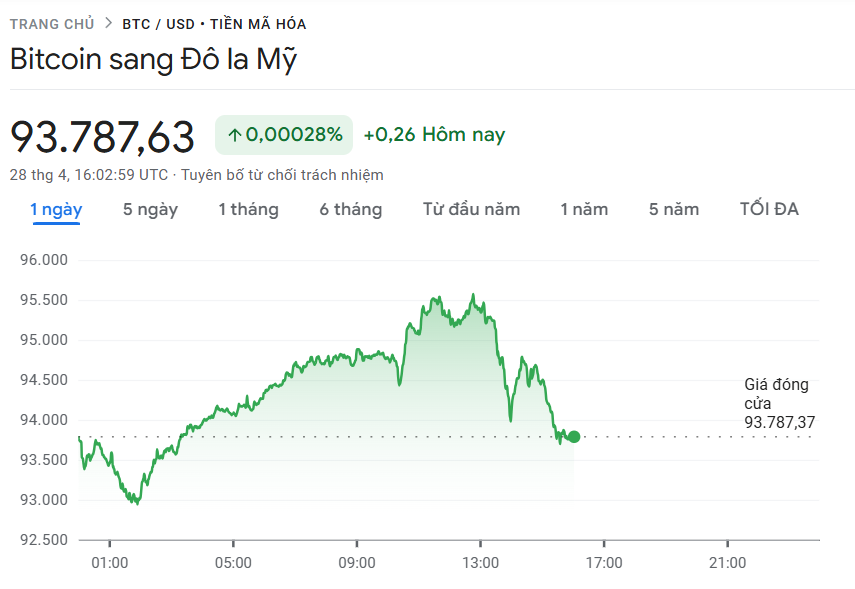Select the "1 tháng" chart tab
Screen dimensions: 855x589
[248, 209]
